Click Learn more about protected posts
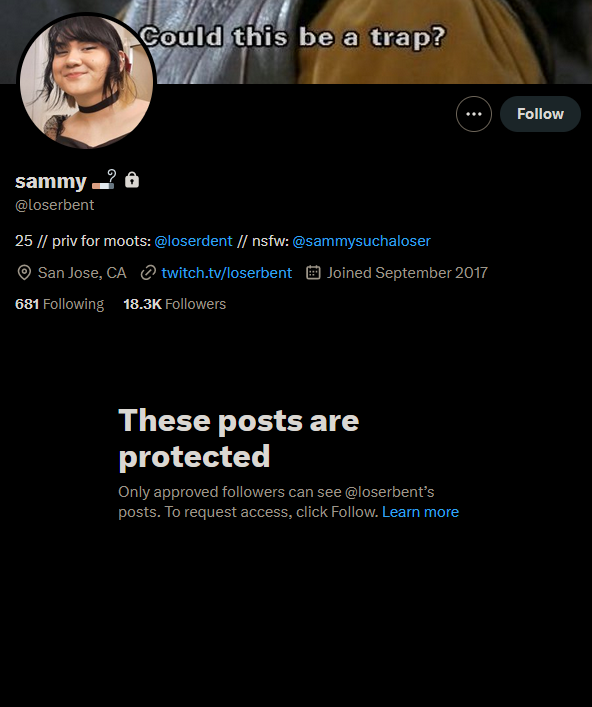Image resolution: width=592 pixels, height=707 pixels. point(420,512)
